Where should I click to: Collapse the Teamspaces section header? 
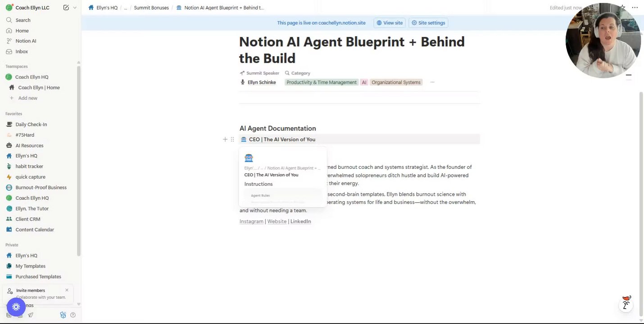pyautogui.click(x=16, y=67)
